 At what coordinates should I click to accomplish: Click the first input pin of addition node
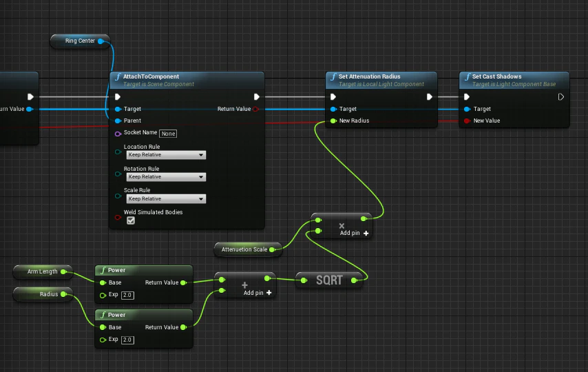222,280
